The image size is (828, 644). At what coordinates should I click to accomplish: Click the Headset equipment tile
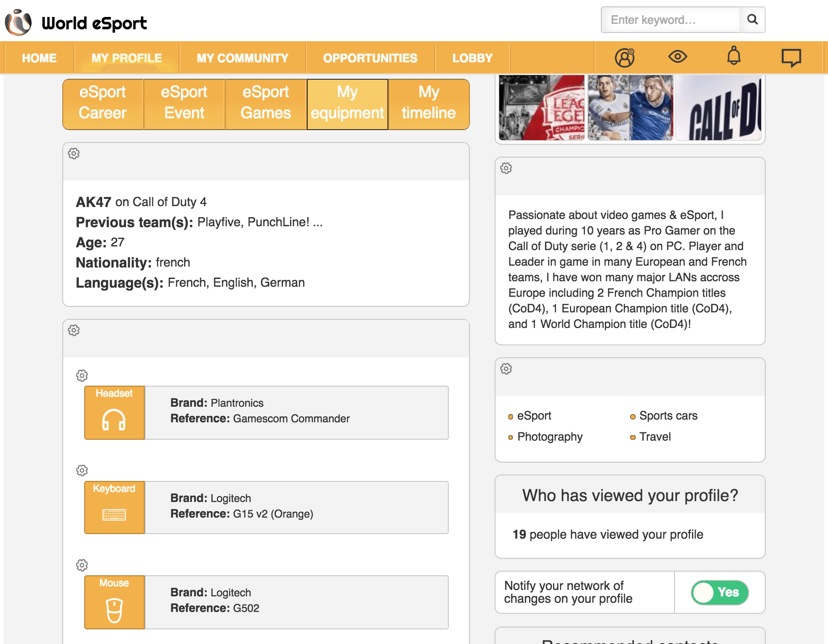click(x=114, y=413)
